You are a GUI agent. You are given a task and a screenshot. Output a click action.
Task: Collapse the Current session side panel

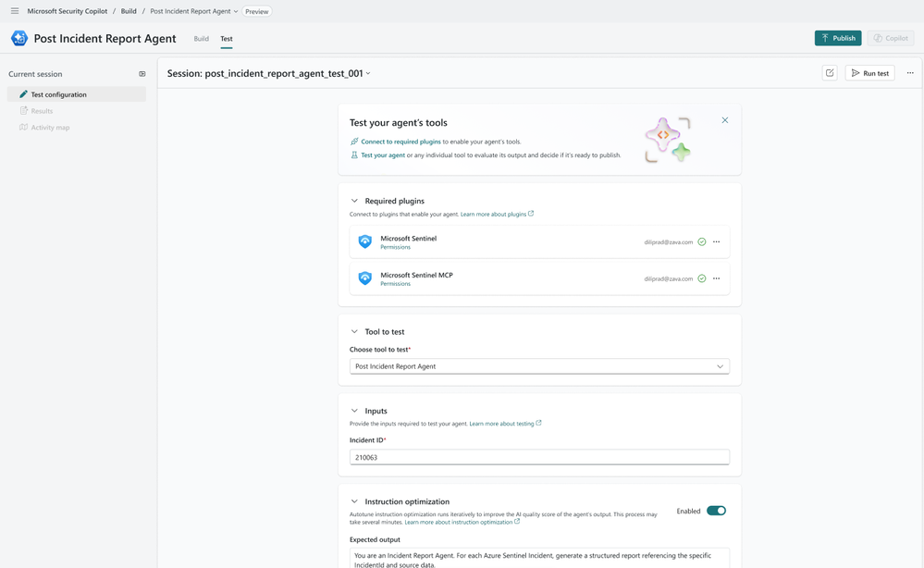142,74
